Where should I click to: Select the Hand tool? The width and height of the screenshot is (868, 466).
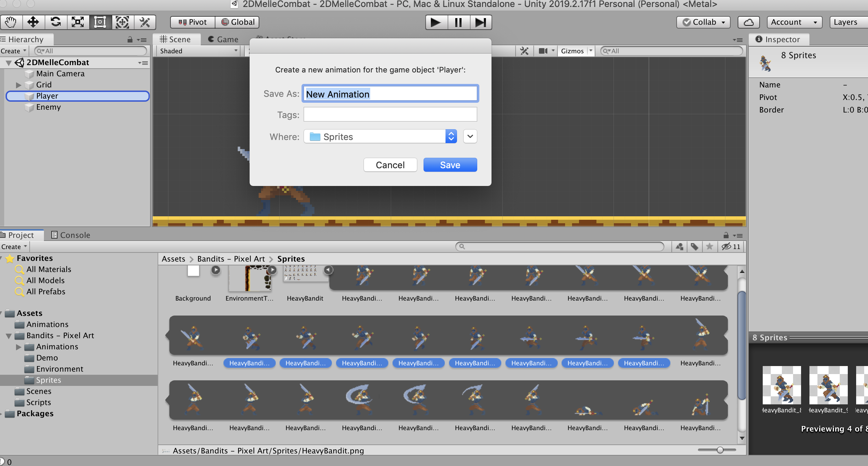tap(11, 22)
